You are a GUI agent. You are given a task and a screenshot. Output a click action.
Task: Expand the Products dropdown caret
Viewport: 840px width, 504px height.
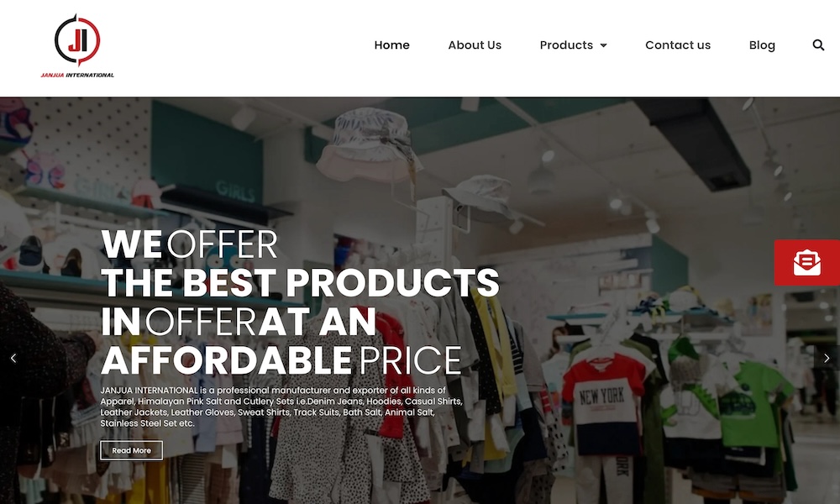[x=604, y=45]
